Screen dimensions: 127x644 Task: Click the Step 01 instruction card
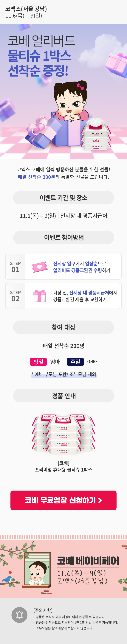[x=63, y=267]
